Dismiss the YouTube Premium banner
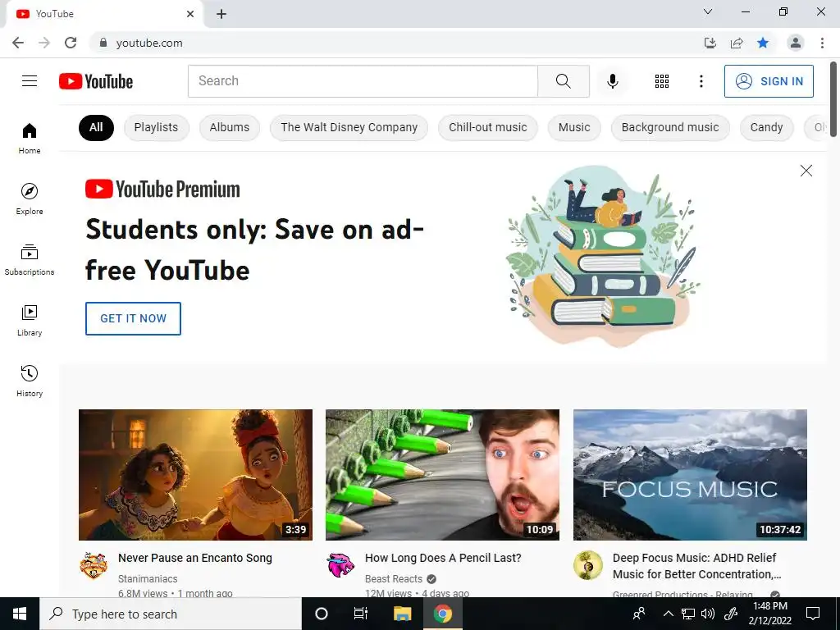Screen dimensions: 840x630 click(806, 171)
